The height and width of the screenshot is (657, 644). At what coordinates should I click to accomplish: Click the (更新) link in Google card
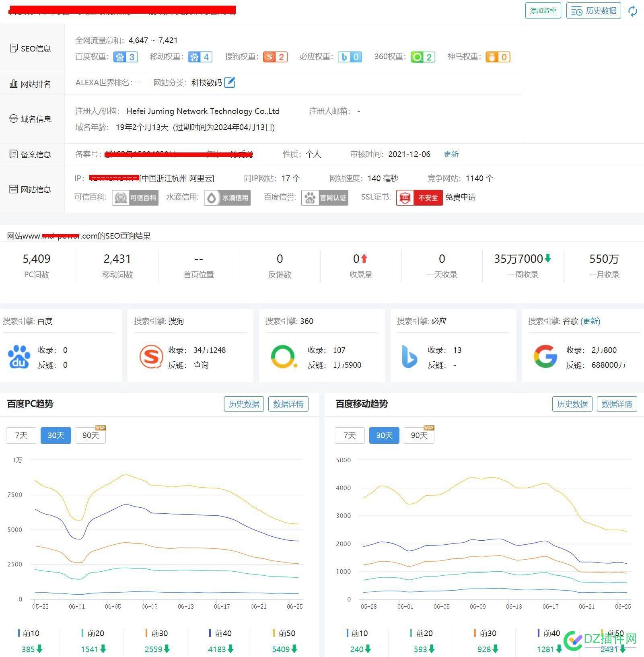tap(590, 321)
